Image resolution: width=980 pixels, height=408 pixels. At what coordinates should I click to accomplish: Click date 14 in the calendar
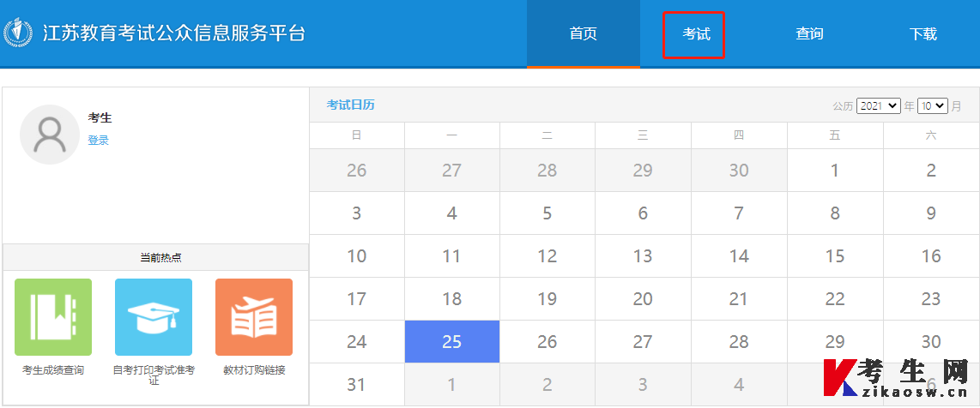(x=739, y=255)
